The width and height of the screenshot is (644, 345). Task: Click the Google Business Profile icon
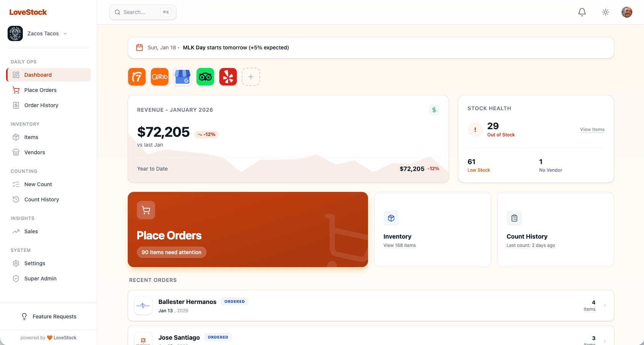click(182, 76)
